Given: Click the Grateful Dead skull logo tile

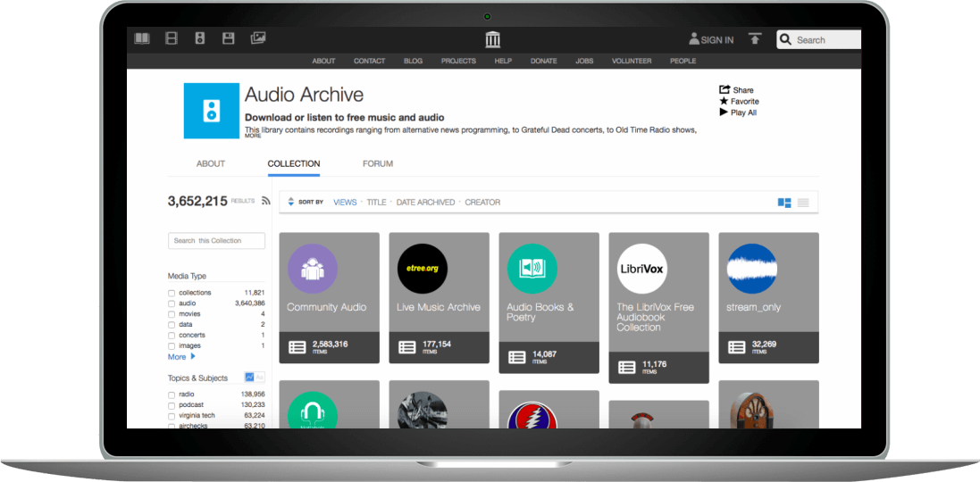Looking at the screenshot, I should [532, 415].
